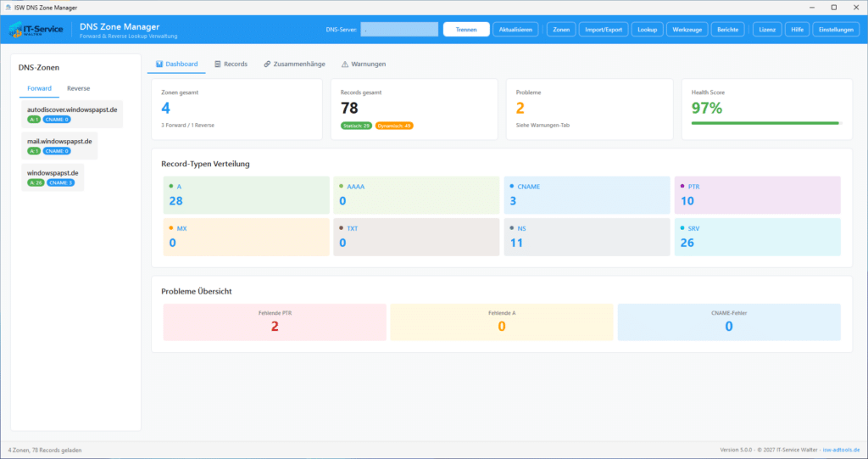Click the Fehlende A problem card
Screen dimensions: 868x459
click(x=502, y=322)
